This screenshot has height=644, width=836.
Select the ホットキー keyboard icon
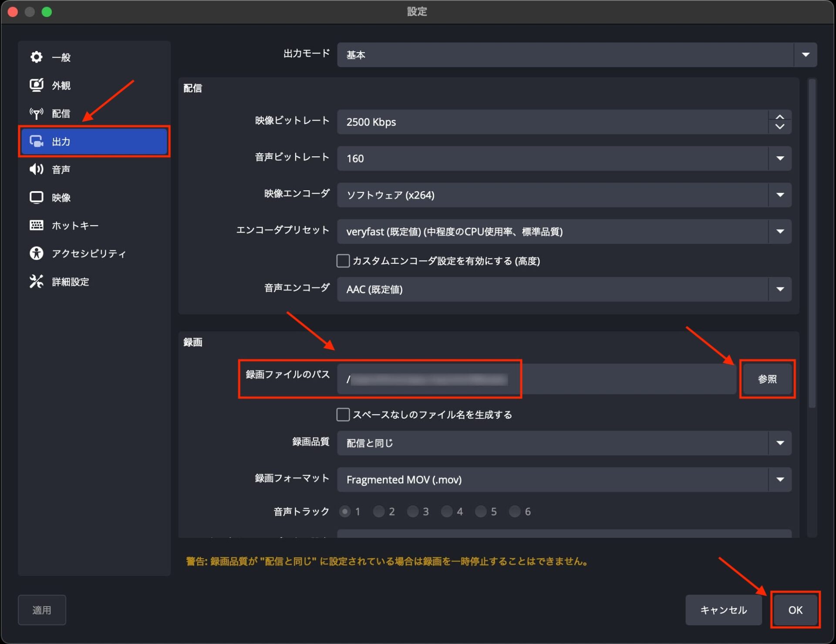click(37, 225)
